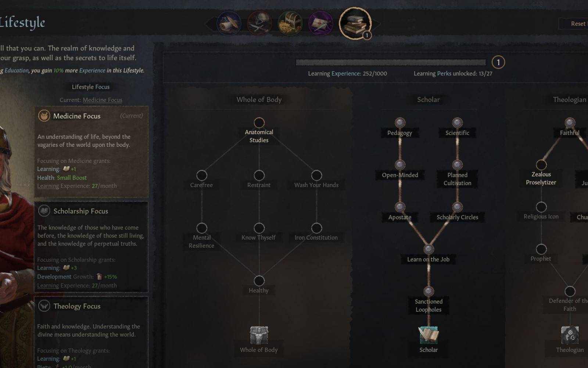The image size is (588, 368).
Task: Select the Scholarship Focus panel
Action: click(91, 247)
